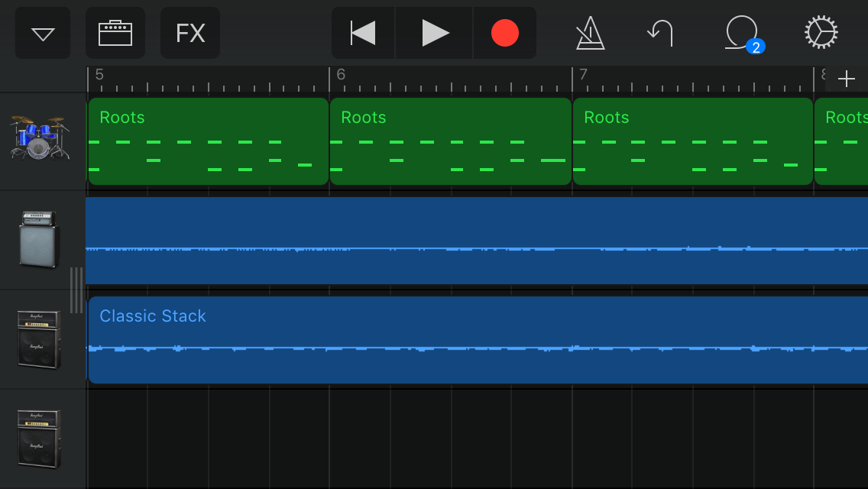Start recording with the red Record button
This screenshot has height=489, width=868.
click(x=505, y=33)
